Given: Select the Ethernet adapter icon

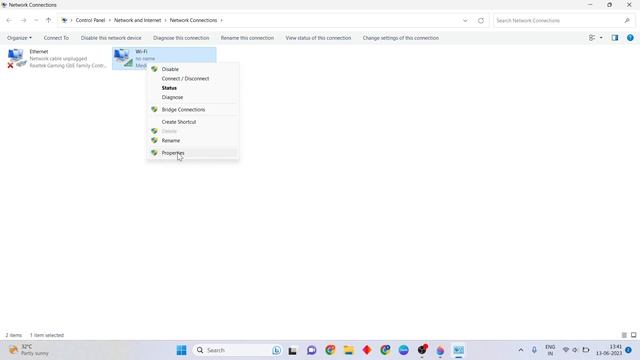Looking at the screenshot, I should [x=16, y=58].
